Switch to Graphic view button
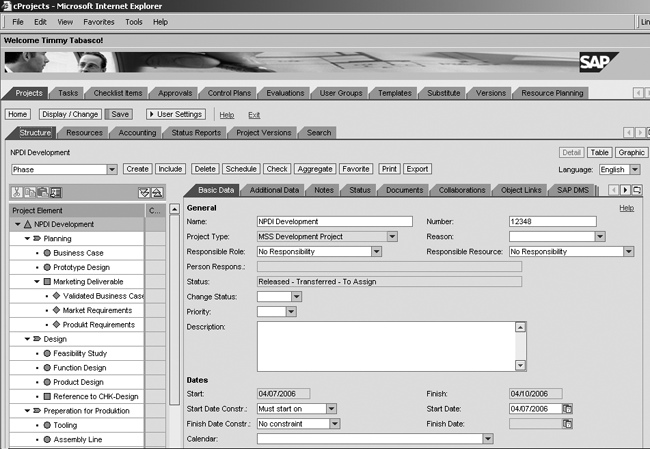 click(631, 153)
